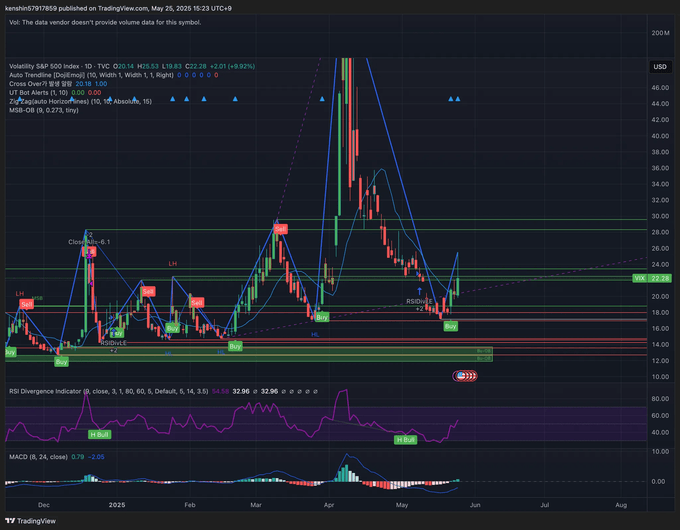The height and width of the screenshot is (530, 680).
Task: Click the green VIX price label on the price axis
Action: (652, 278)
